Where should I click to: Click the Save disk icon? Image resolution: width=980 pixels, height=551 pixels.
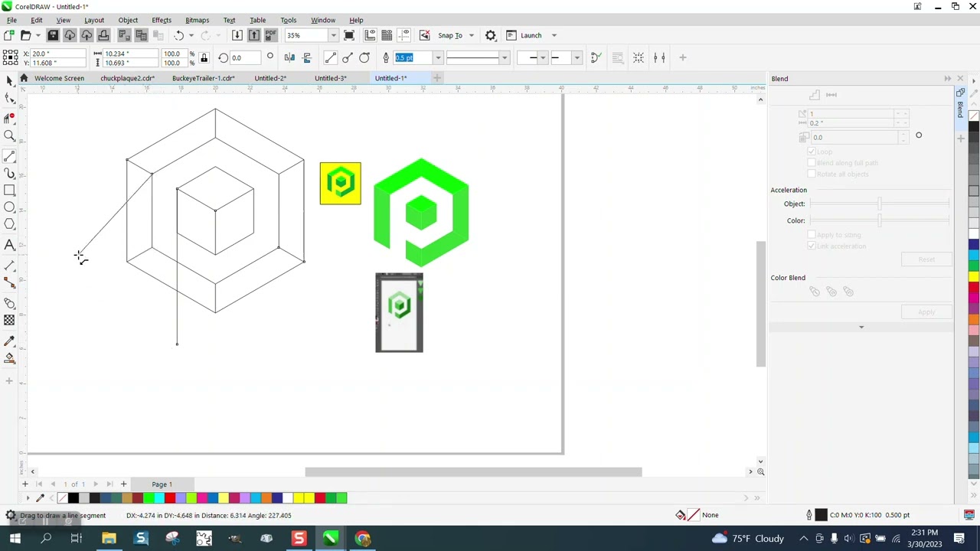coord(53,35)
